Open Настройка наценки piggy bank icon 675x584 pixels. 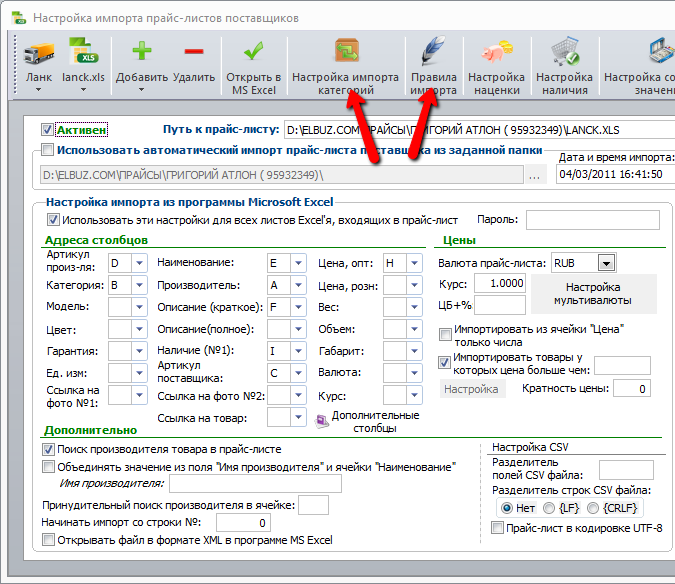[496, 52]
